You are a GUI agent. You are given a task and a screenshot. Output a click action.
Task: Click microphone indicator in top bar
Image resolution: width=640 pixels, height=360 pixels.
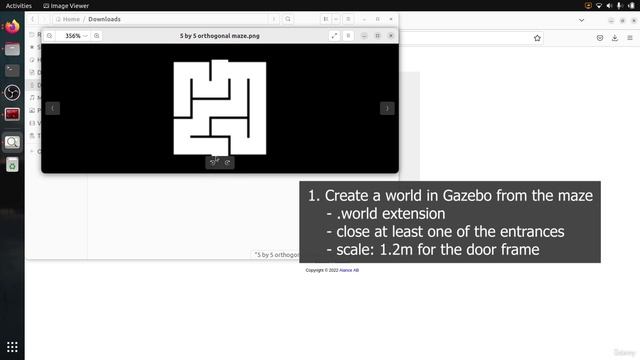tap(619, 6)
